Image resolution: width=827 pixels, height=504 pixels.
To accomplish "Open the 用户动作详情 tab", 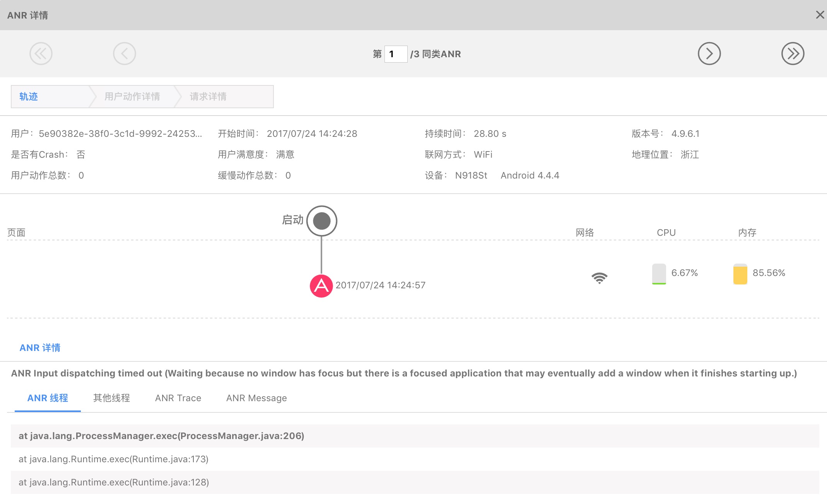I will pyautogui.click(x=132, y=97).
